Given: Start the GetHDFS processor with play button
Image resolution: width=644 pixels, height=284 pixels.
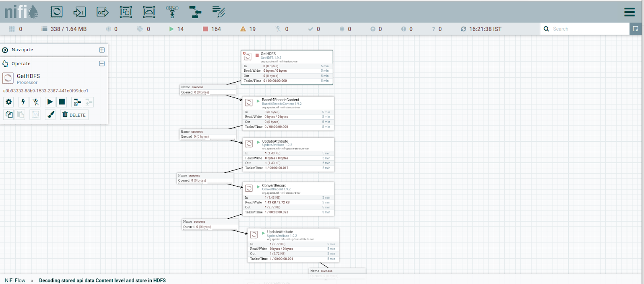Looking at the screenshot, I should [x=50, y=102].
